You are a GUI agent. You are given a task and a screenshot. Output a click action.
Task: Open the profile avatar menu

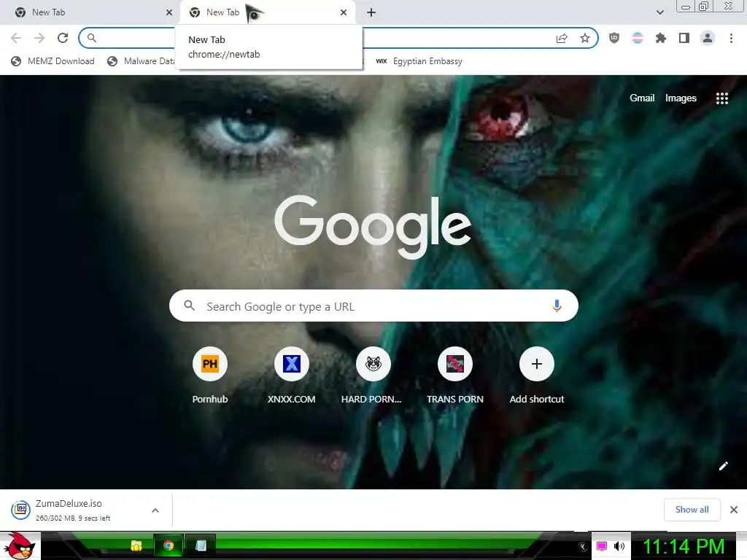coord(708,38)
